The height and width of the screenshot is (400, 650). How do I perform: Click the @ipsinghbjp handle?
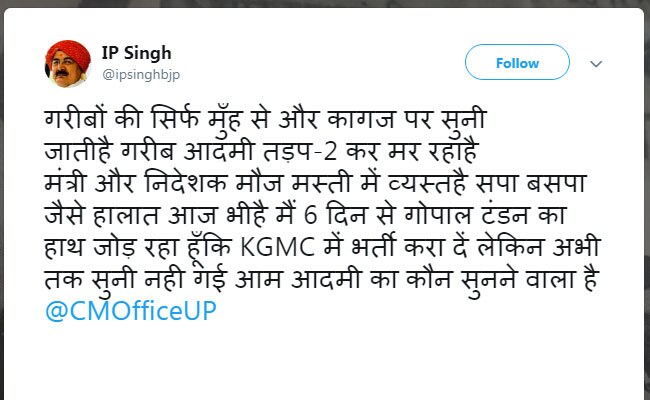(x=140, y=73)
